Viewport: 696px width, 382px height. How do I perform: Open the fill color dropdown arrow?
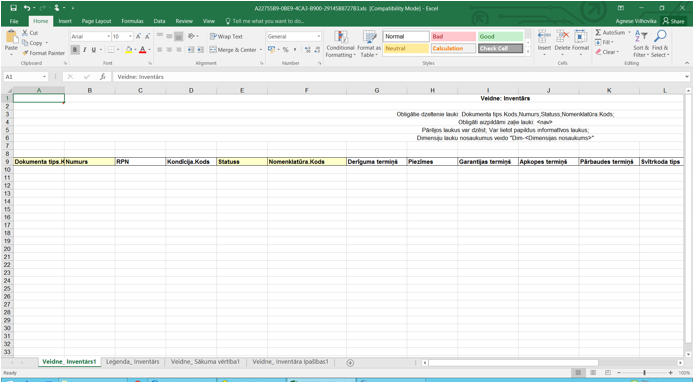[x=135, y=50]
